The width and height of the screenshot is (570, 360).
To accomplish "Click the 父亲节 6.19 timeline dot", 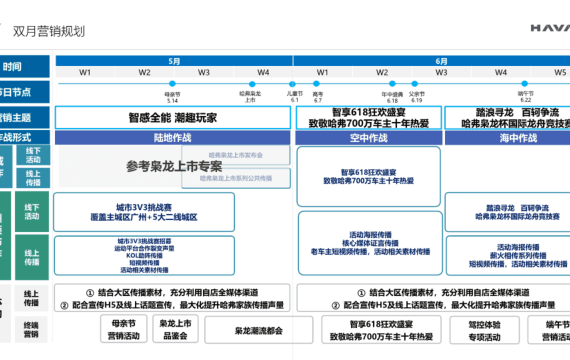I will (x=414, y=84).
